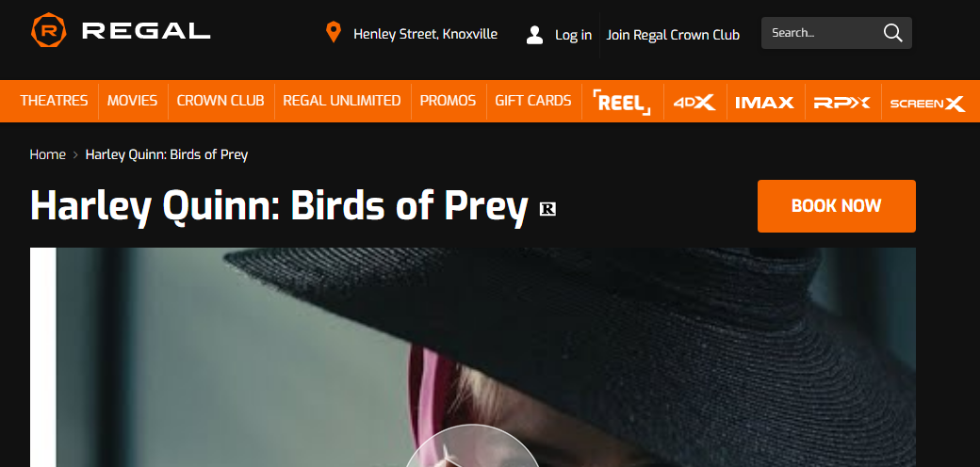Click the Regal hexagon logo icon
The image size is (980, 467).
(49, 30)
